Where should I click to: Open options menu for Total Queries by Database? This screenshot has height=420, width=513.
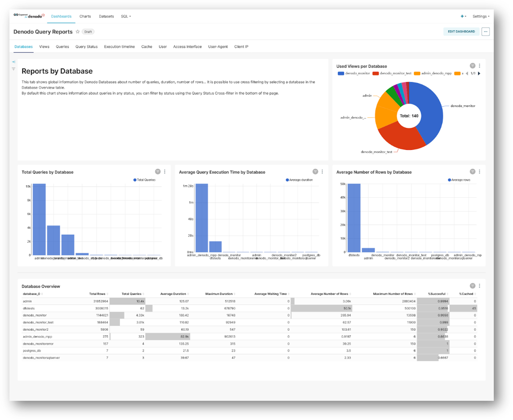pos(165,172)
